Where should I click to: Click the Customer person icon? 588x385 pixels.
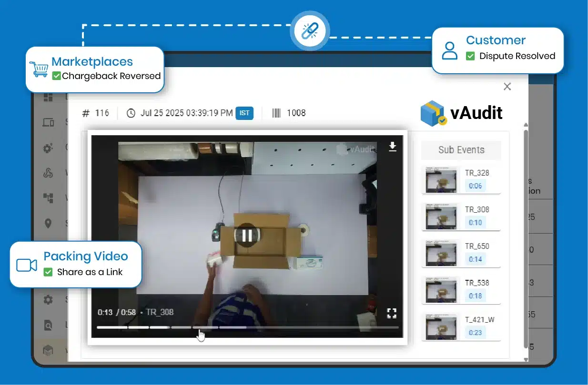449,50
